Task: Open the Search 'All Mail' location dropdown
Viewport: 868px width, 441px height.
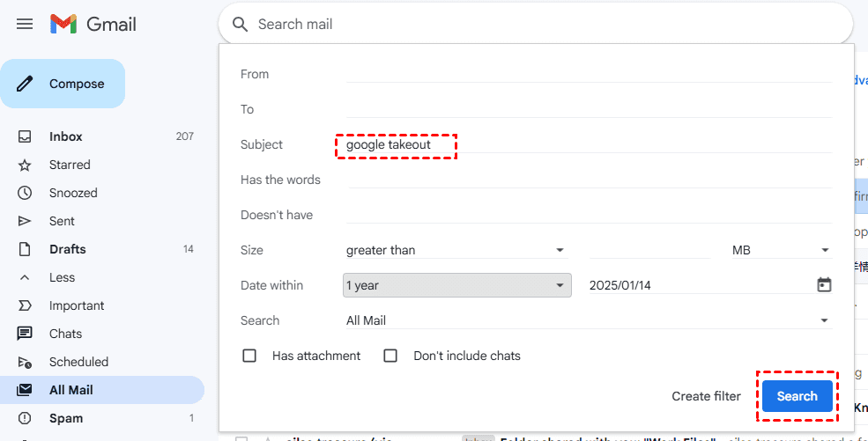Action: tap(588, 320)
